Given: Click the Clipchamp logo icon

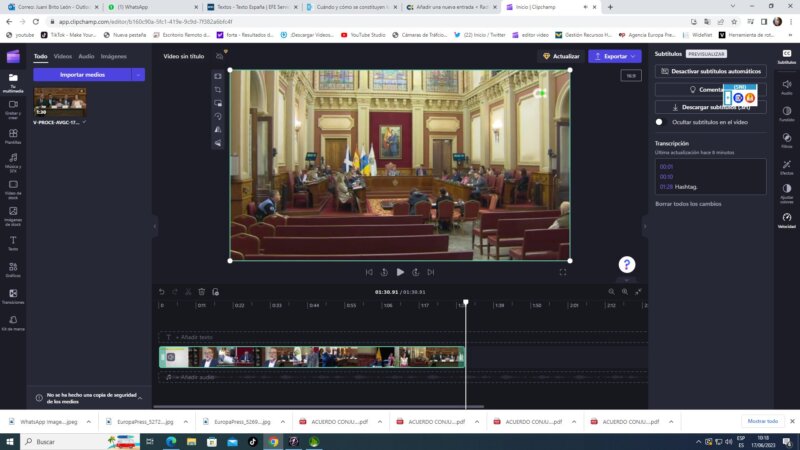Looking at the screenshot, I should 13,56.
